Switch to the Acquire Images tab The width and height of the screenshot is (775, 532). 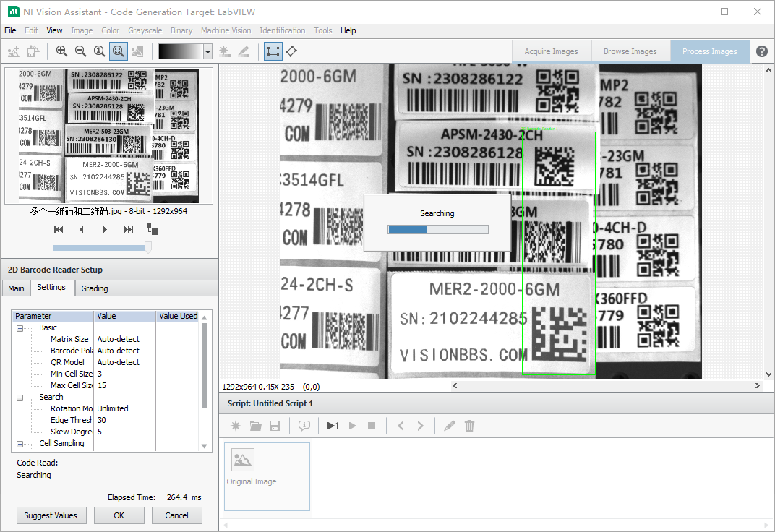tap(551, 51)
